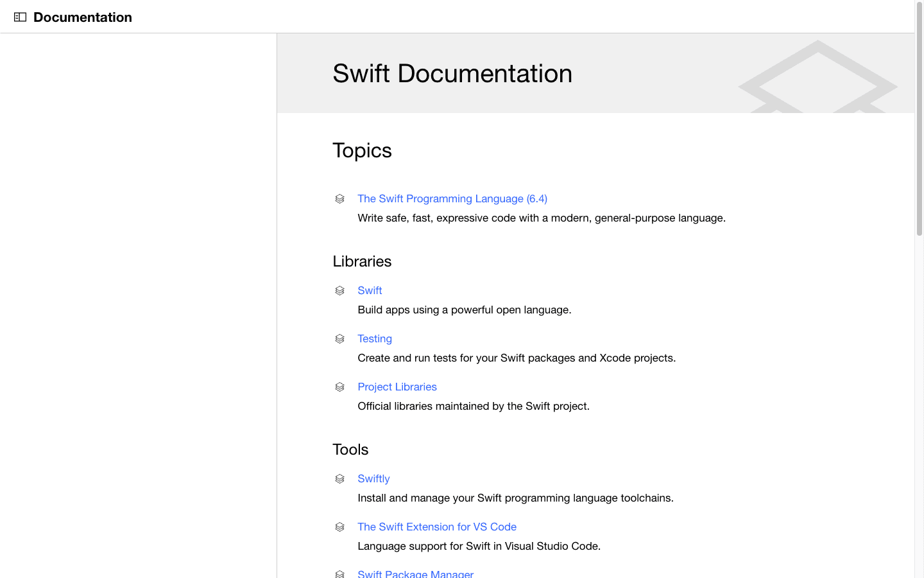The width and height of the screenshot is (924, 578).
Task: Visit the Swiftly tool link
Action: (373, 478)
